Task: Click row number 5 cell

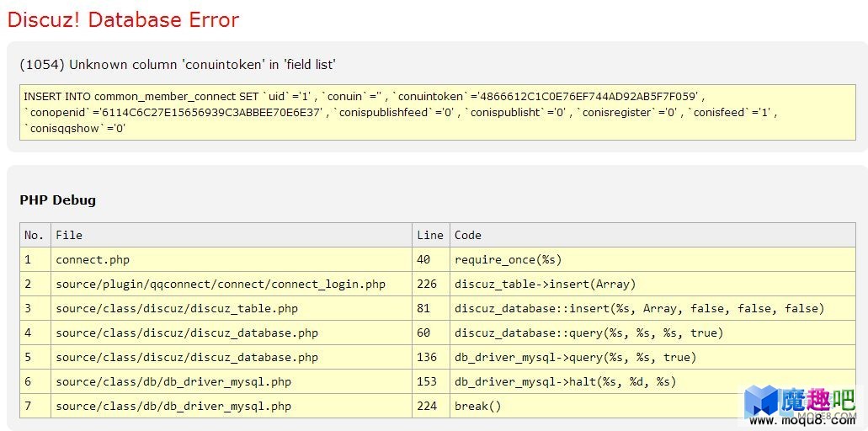Action: click(35, 357)
